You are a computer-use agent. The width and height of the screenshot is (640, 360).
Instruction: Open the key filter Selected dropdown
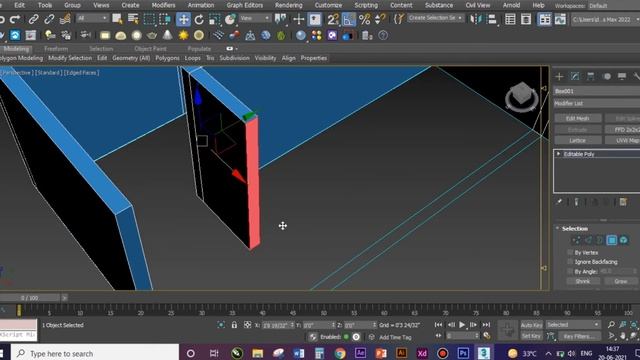click(573, 325)
